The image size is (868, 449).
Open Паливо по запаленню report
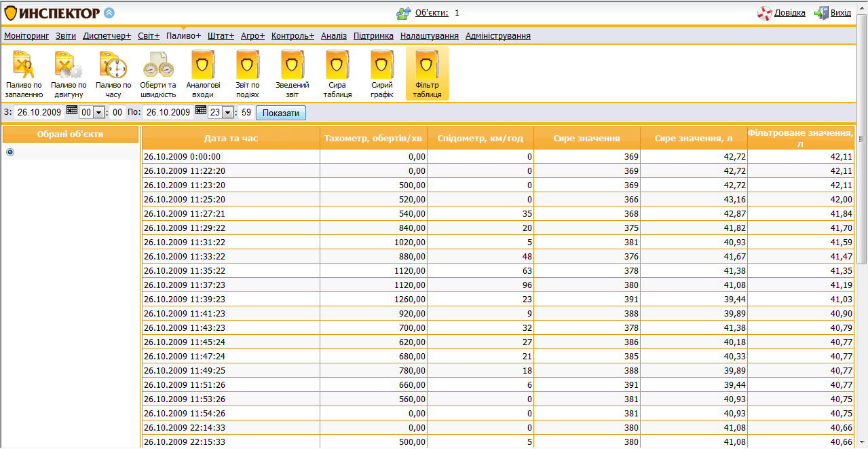click(x=24, y=75)
